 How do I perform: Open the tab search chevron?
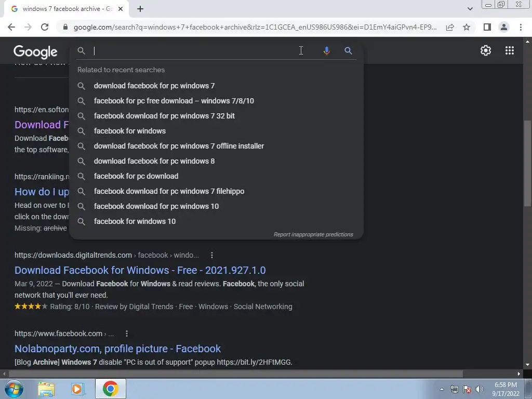[x=470, y=9]
